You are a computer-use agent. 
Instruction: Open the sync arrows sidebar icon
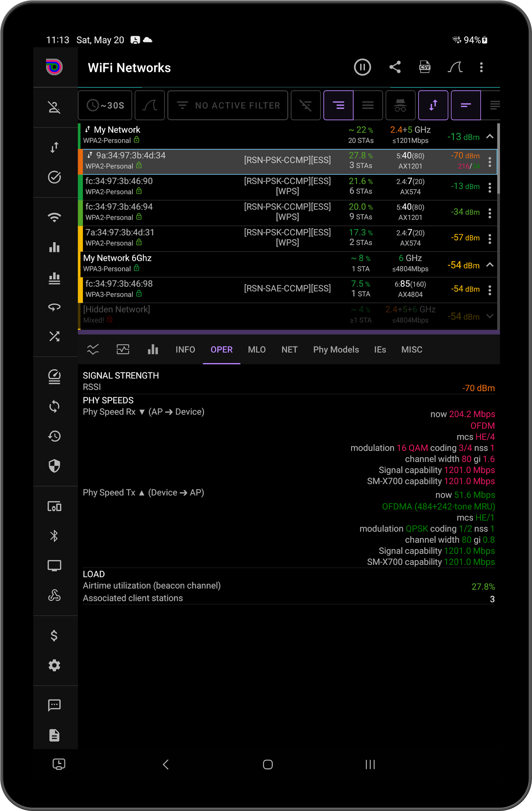pyautogui.click(x=54, y=406)
